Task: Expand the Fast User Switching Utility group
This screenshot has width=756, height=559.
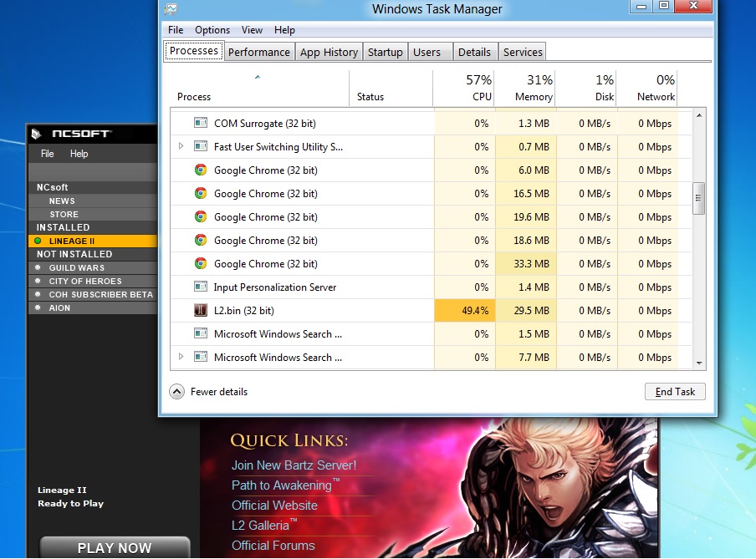Action: coord(181,145)
